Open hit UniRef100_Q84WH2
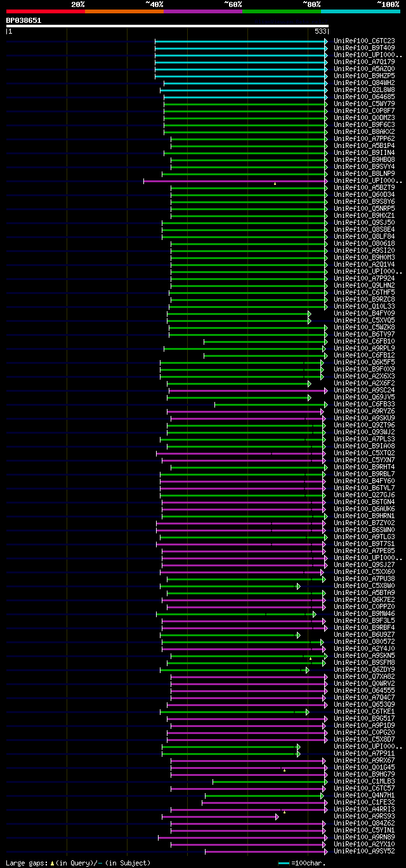Screen dimensions: 406x868 (364, 83)
